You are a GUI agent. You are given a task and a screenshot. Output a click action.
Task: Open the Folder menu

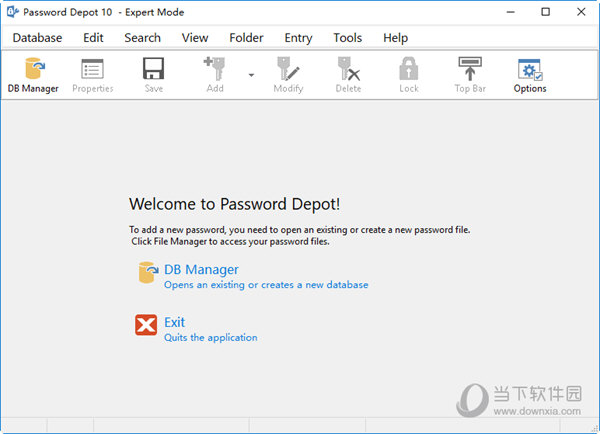pyautogui.click(x=246, y=38)
